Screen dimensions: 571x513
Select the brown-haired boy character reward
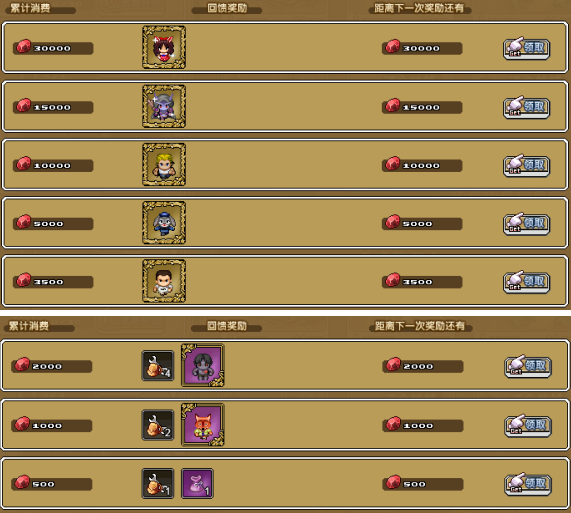coord(164,281)
